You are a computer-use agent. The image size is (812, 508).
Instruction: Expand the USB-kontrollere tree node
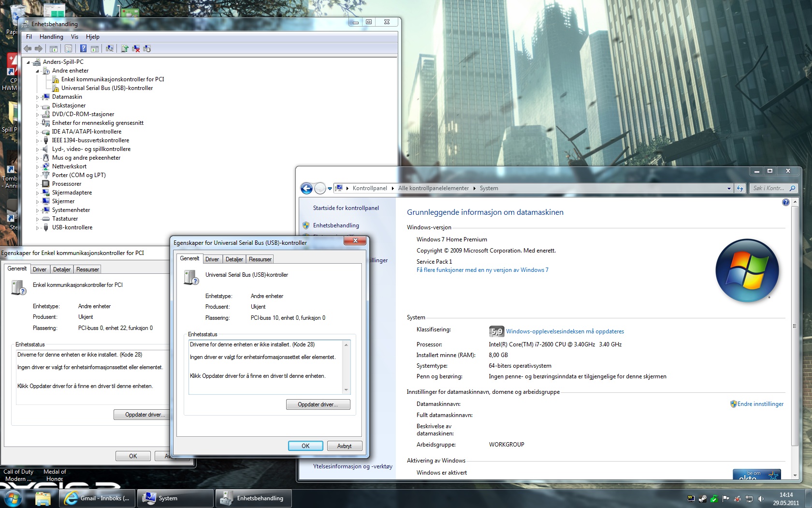pos(37,227)
